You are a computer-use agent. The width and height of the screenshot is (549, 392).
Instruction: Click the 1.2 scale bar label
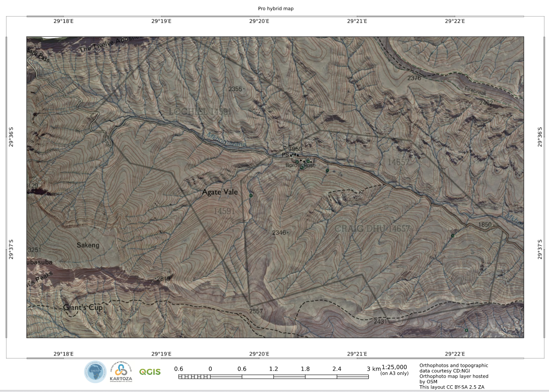coord(273,369)
